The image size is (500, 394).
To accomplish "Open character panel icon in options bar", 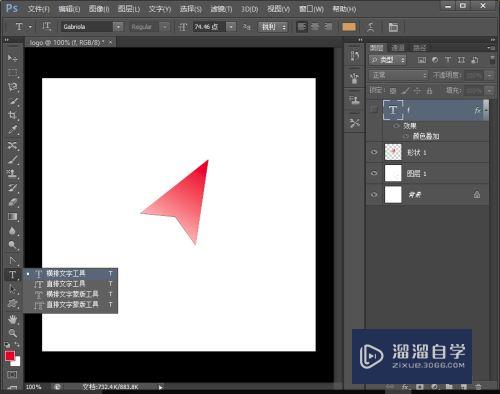I will coord(393,27).
